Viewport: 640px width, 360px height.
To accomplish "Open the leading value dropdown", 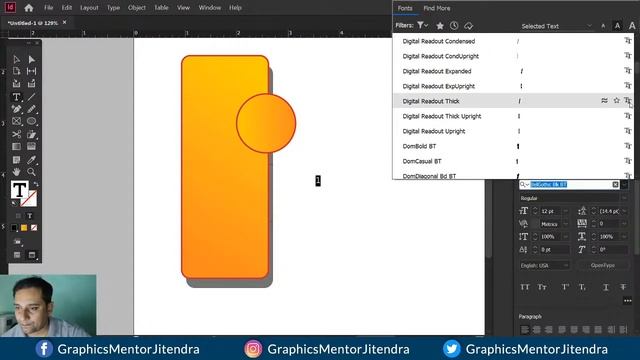I will point(624,211).
